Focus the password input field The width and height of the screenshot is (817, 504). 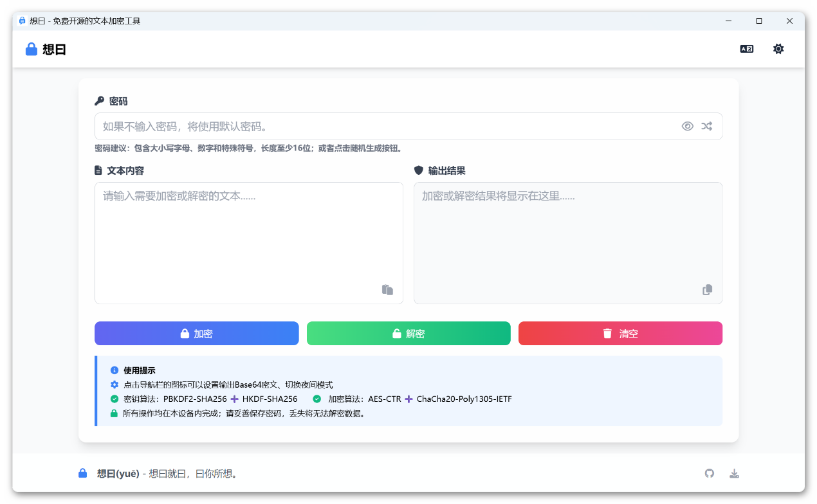click(x=386, y=126)
